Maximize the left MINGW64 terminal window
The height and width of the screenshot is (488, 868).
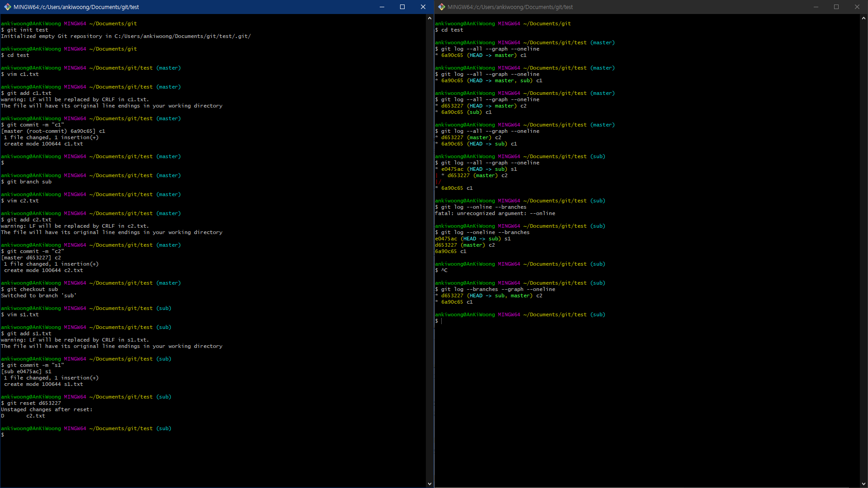point(402,7)
